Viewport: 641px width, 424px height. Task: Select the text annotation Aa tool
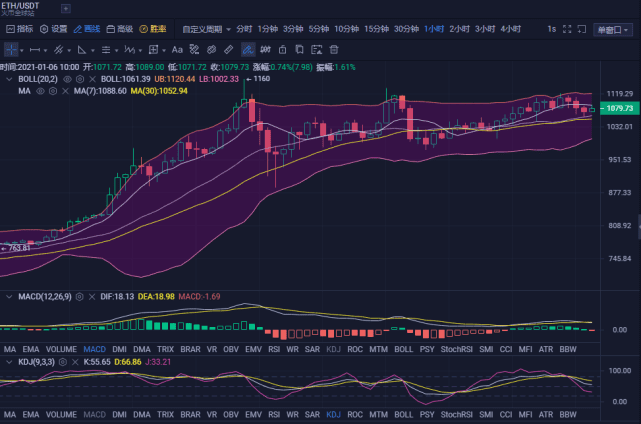pyautogui.click(x=177, y=50)
